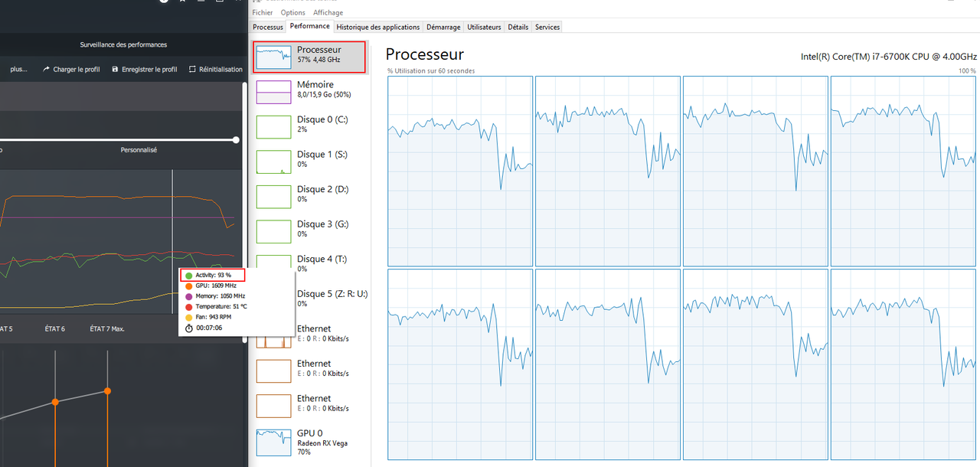
Task: Click the Activity: 93 % tooltip line
Action: (213, 275)
